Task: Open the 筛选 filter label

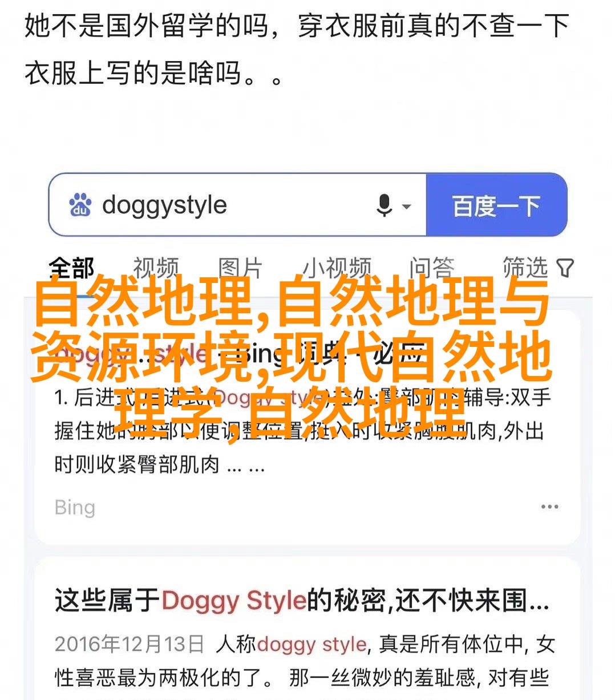Action: (525, 268)
